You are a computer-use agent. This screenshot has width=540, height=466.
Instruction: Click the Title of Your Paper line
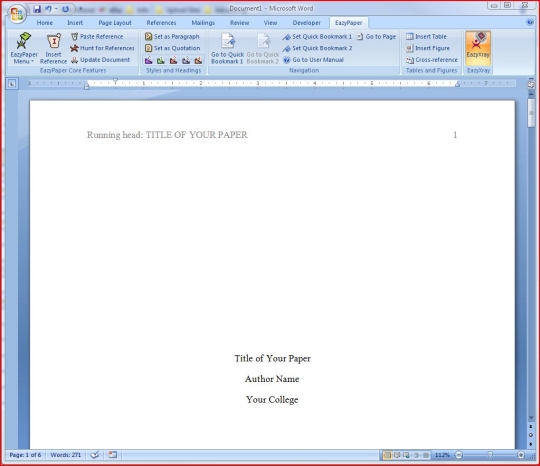(272, 359)
